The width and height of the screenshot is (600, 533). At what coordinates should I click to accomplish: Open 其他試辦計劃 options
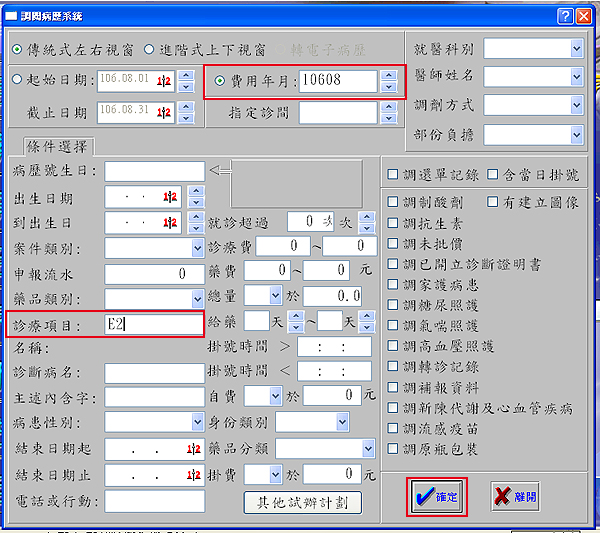(x=303, y=501)
